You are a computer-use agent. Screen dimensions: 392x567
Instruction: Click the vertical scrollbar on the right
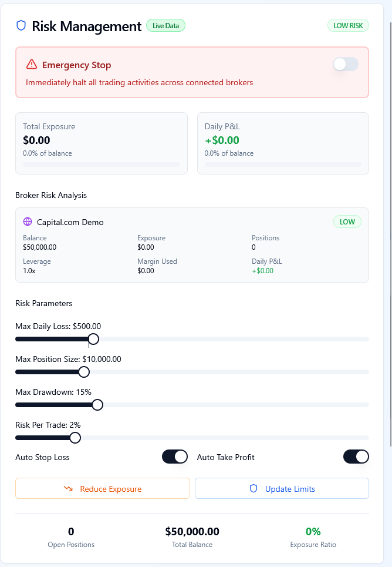389,235
